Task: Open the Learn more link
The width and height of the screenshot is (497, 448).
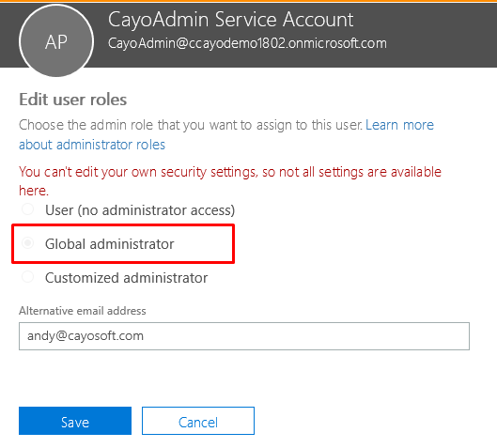Action: click(399, 125)
